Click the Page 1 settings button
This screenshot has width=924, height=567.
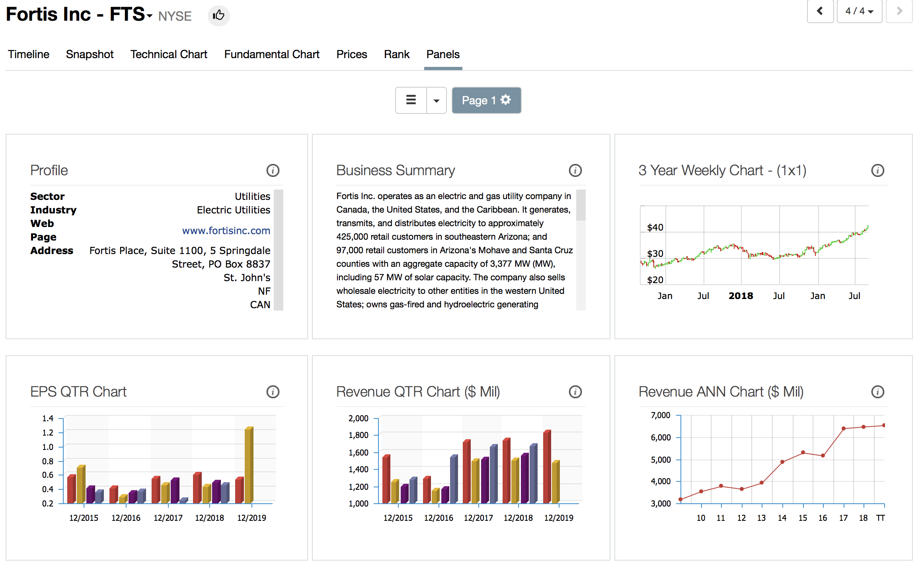point(486,100)
